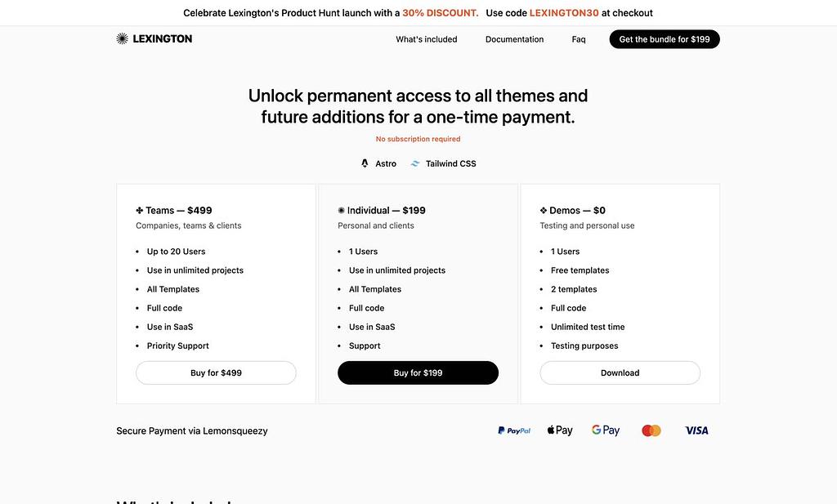Select the Buy for $499 button
The height and width of the screenshot is (504, 837).
(x=216, y=372)
